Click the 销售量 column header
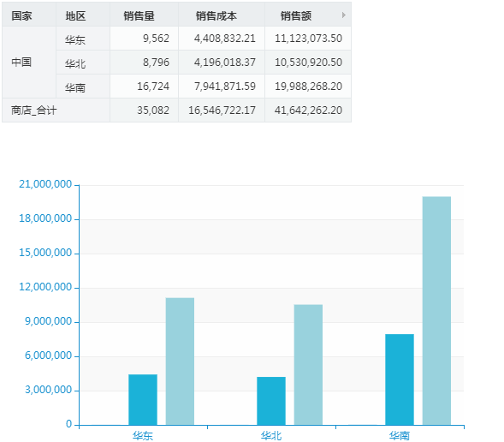 point(144,15)
